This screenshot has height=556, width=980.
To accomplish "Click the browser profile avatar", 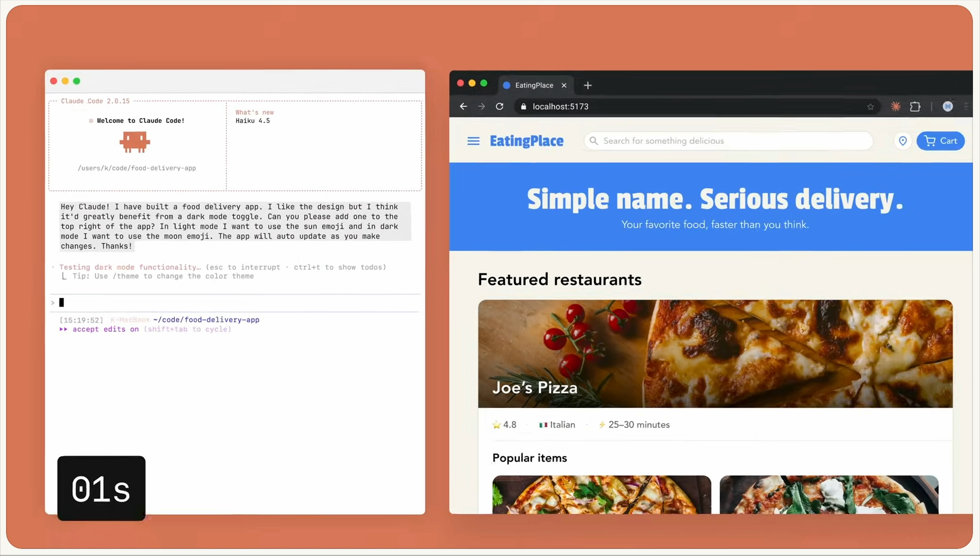I will [x=947, y=106].
